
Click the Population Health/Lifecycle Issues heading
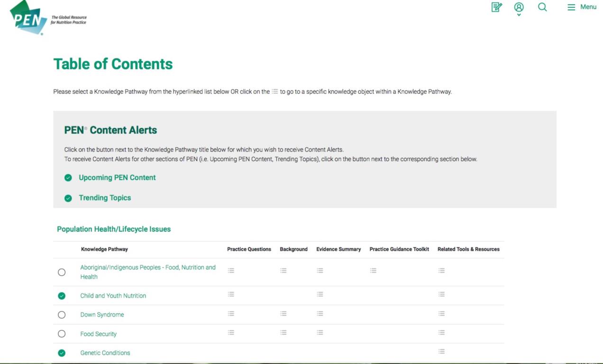tap(114, 229)
